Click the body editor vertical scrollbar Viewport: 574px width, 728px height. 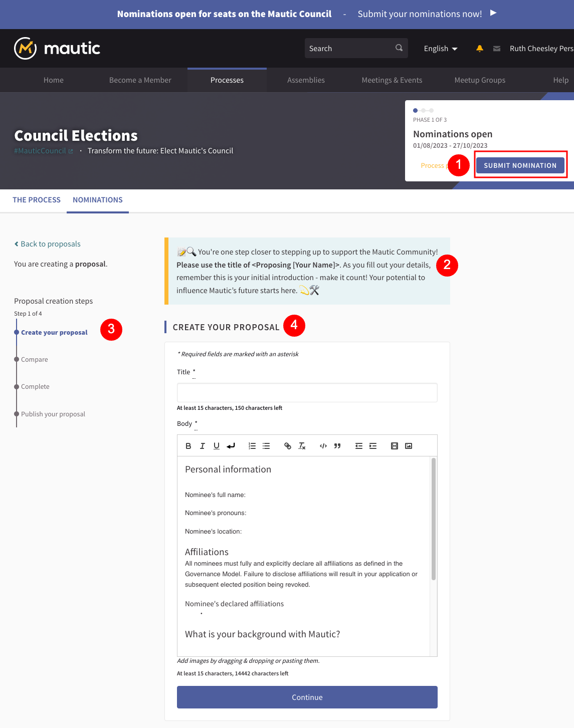tap(434, 519)
